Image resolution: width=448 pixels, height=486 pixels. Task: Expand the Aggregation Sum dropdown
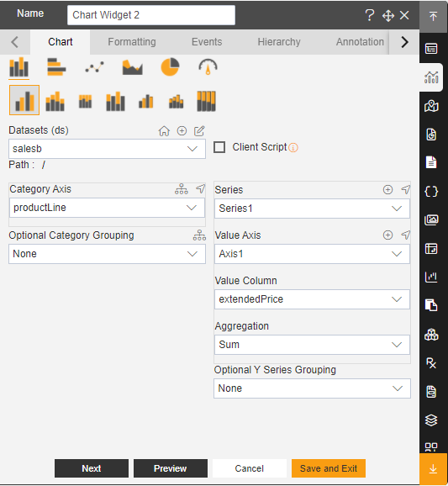pyautogui.click(x=312, y=345)
